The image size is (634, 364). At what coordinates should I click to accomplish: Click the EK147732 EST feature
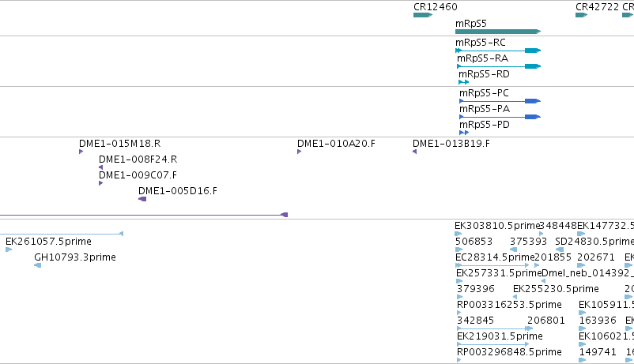tap(581, 234)
